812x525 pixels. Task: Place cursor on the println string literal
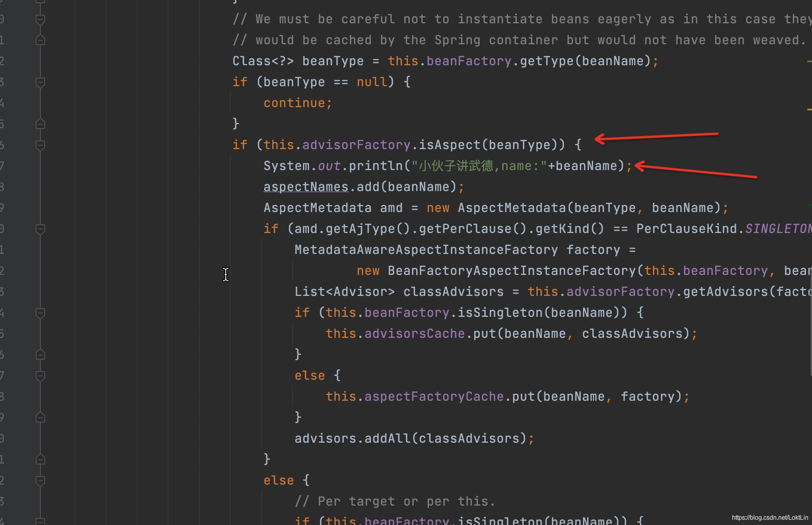tap(479, 166)
